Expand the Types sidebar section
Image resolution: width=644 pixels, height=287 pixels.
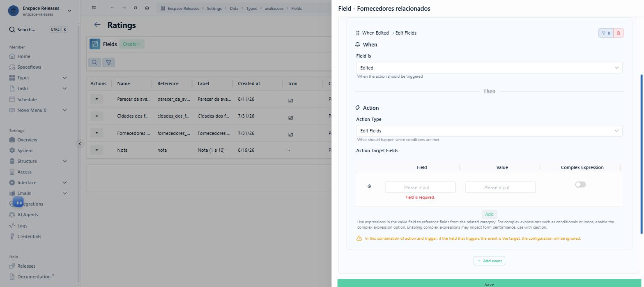tap(64, 78)
